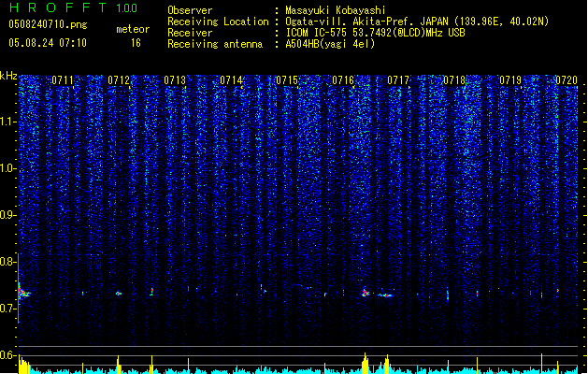This screenshot has width=588, height=374.
Task: Click the vertical red echo below the 0718 label
Action: pos(448,295)
